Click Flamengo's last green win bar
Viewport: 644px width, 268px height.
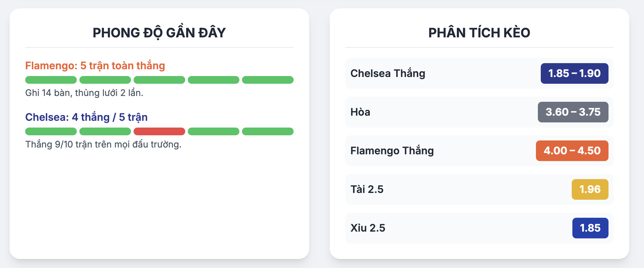click(x=268, y=80)
